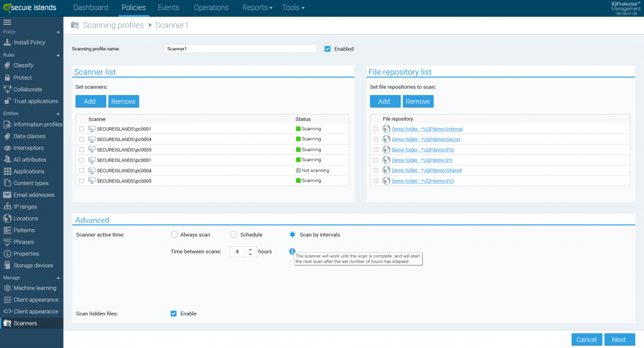This screenshot has height=348, width=644.
Task: Toggle the Enabled checkbox for profile
Action: tap(327, 49)
